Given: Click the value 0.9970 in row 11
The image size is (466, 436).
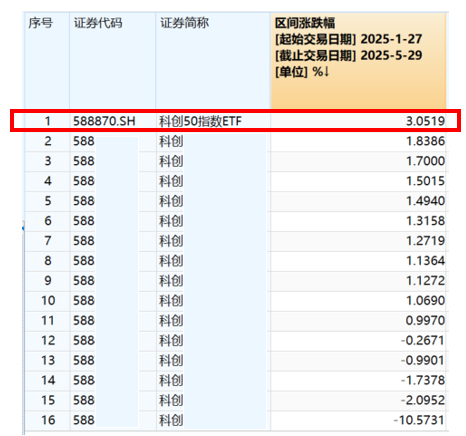Looking at the screenshot, I should tap(425, 320).
